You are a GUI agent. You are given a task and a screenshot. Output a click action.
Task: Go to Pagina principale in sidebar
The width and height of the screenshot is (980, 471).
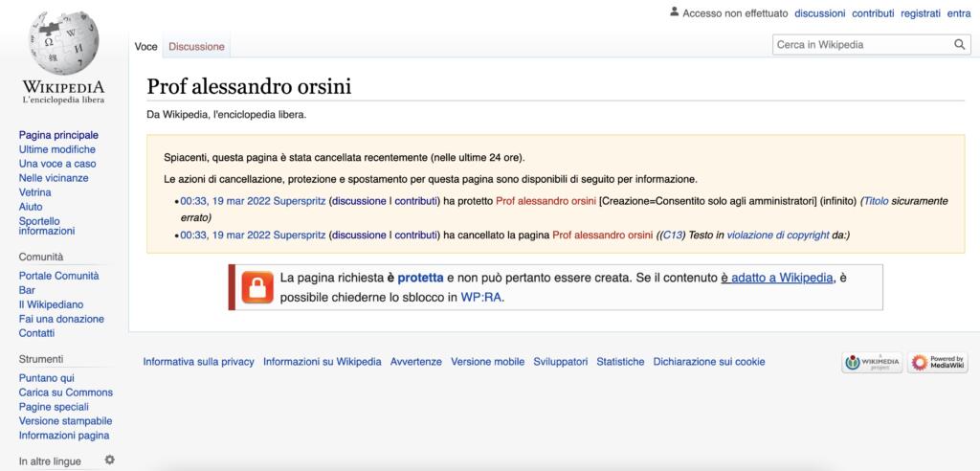[58, 135]
